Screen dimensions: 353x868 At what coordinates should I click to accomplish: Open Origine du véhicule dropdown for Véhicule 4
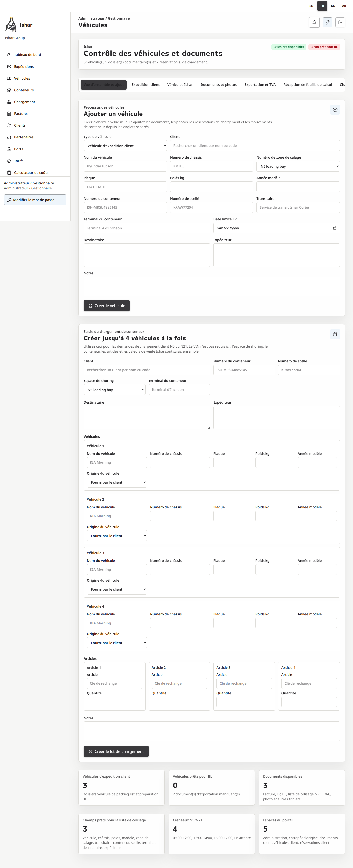[x=117, y=643]
